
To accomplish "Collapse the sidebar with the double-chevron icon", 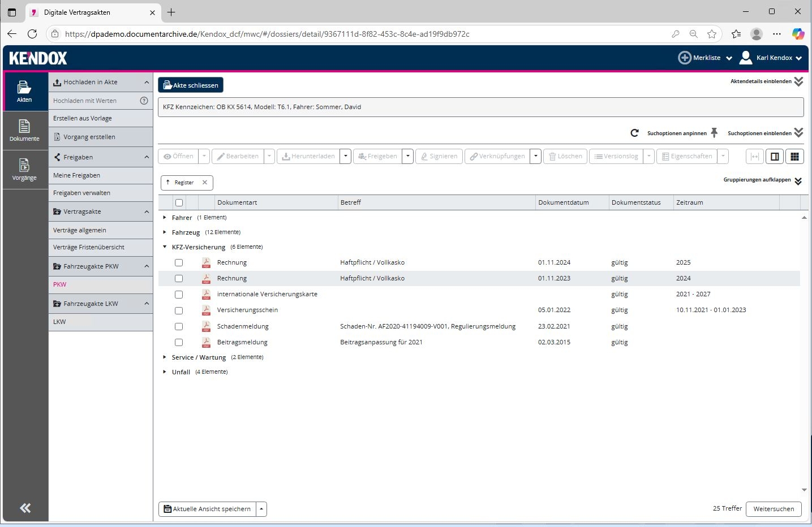I will [25, 508].
